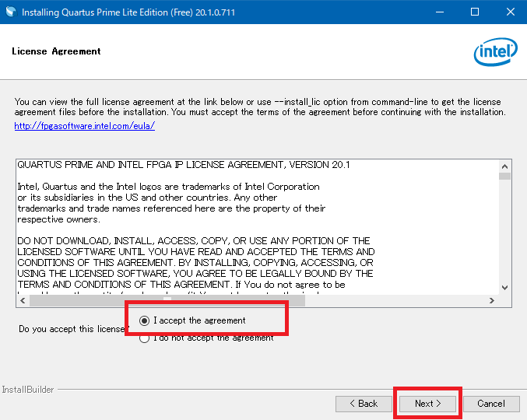The width and height of the screenshot is (527, 420).
Task: Maximize the installer window
Action: (x=475, y=12)
